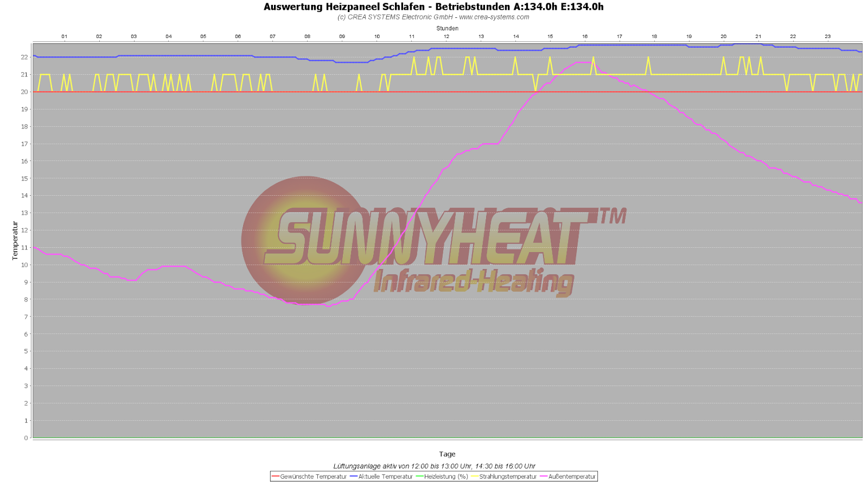Select 'Aktuelle Temperatur' legend entry

click(385, 477)
